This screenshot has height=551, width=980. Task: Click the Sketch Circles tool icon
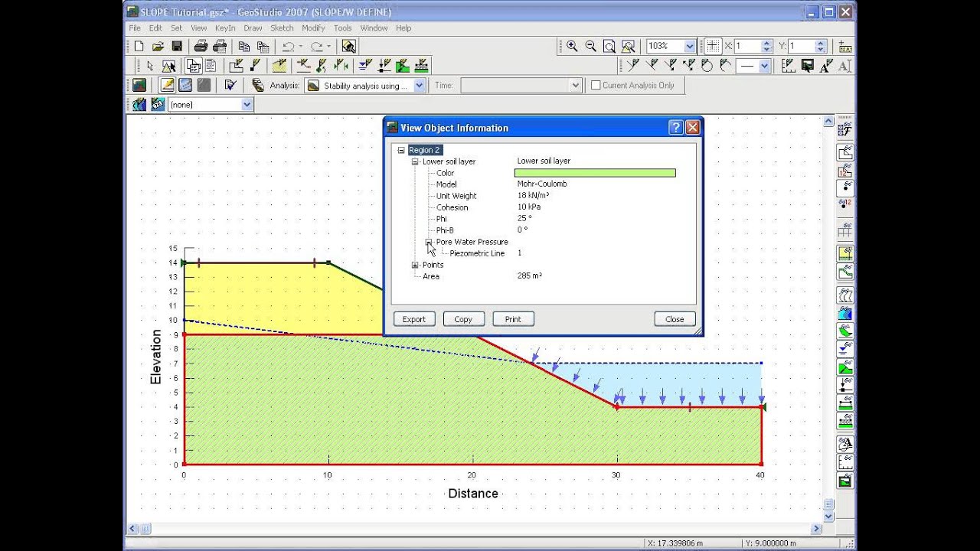tap(707, 66)
